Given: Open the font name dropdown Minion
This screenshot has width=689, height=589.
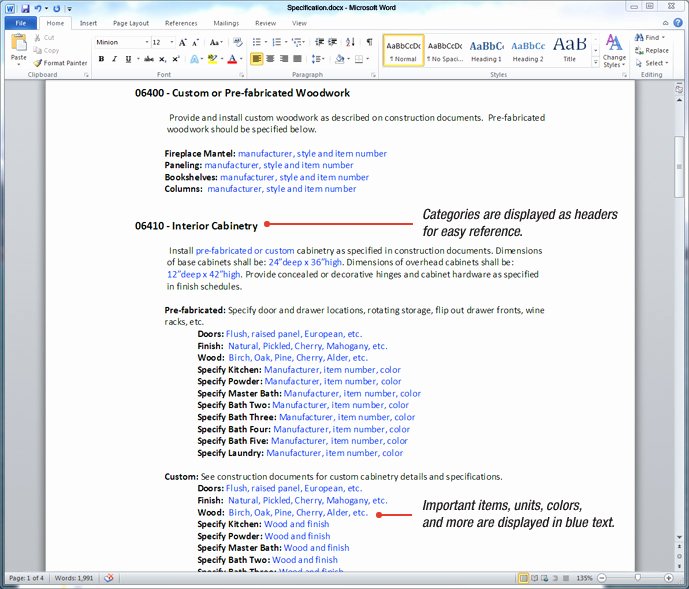Looking at the screenshot, I should pyautogui.click(x=147, y=42).
